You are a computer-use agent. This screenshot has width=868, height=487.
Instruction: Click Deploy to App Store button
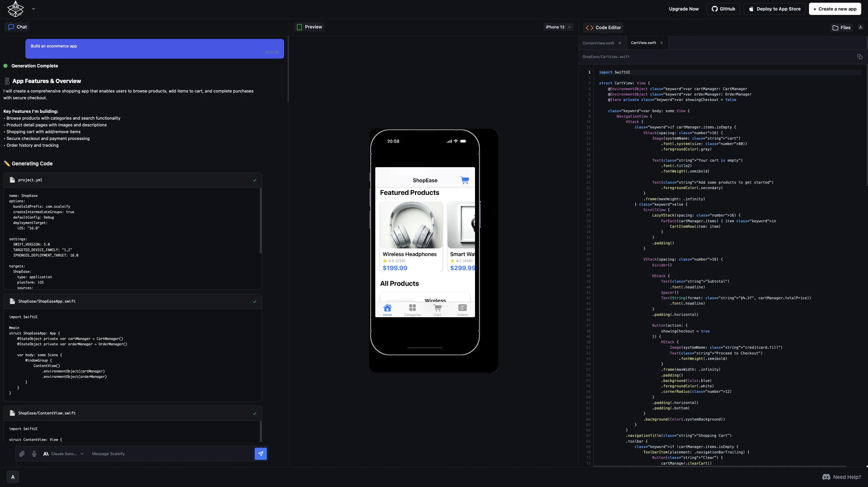pos(774,9)
